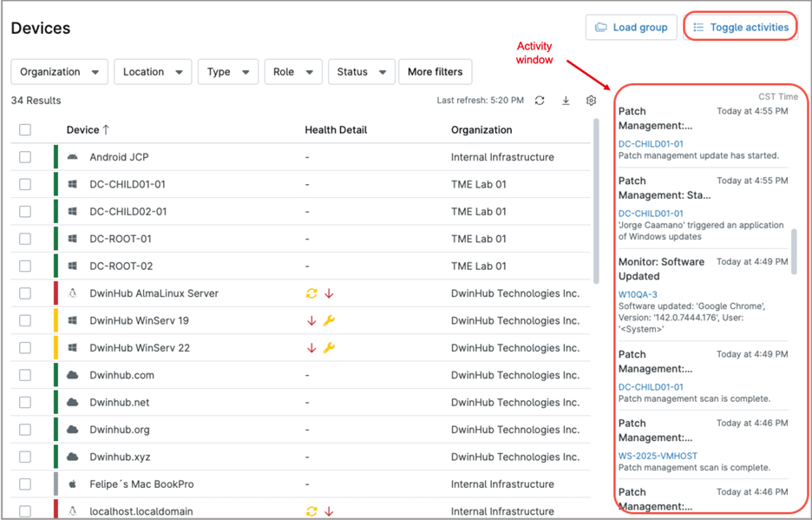Open the W10QA-3 link in activity window

(638, 294)
